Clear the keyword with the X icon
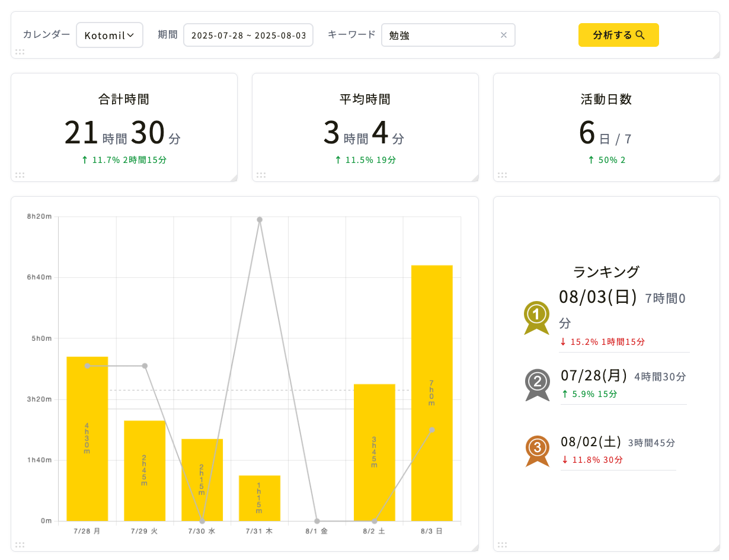 coord(504,35)
